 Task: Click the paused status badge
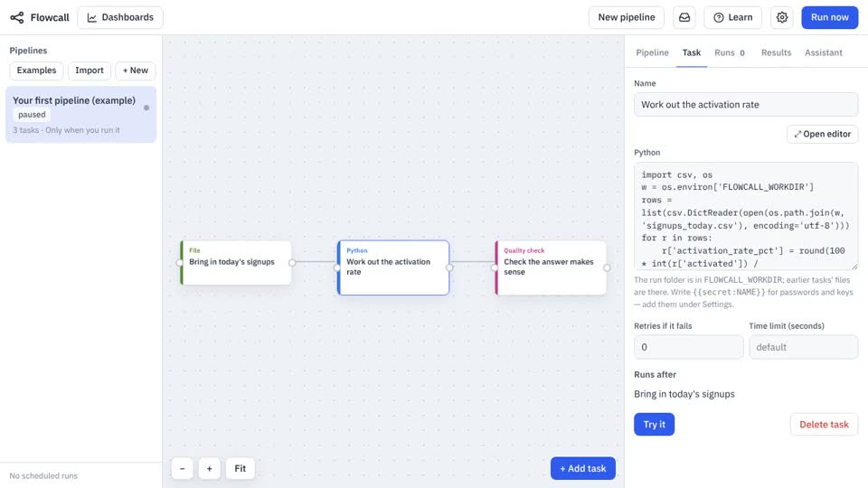coord(32,115)
